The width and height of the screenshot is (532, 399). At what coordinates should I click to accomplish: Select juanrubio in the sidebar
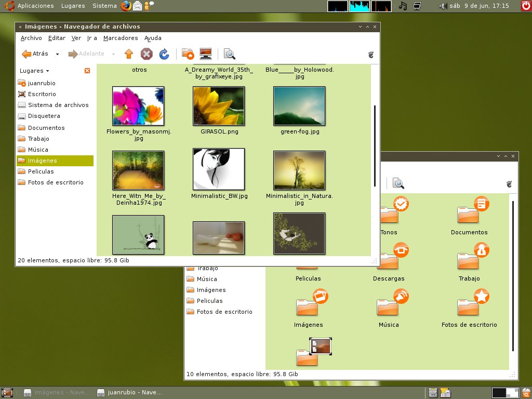55,83
